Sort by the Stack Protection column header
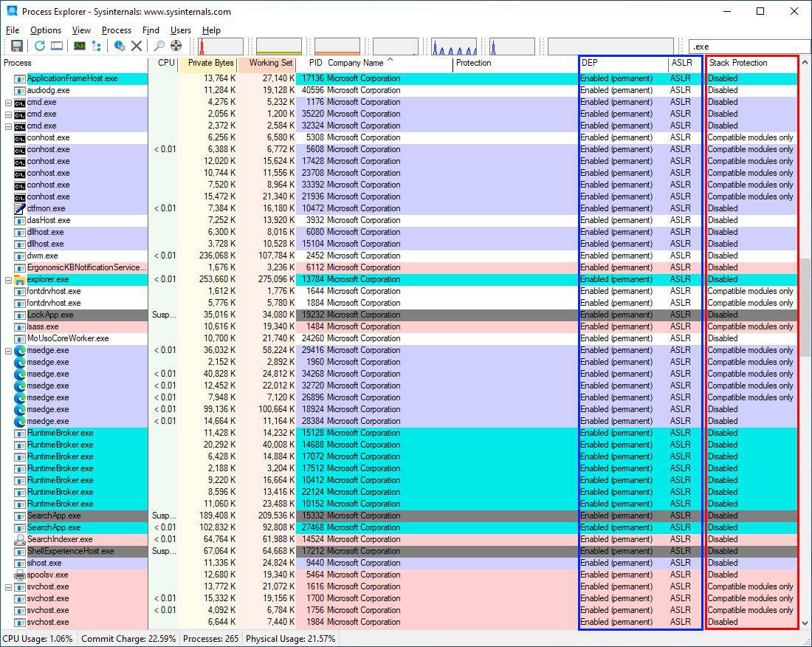Screen dimensions: 812x647 click(x=738, y=63)
